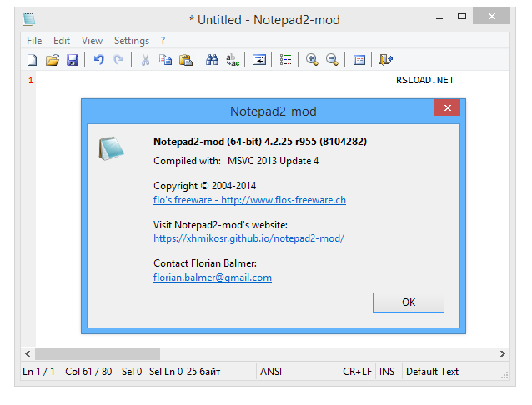The image size is (532, 405).
Task: Save the file with the floppy disk icon
Action: click(73, 60)
